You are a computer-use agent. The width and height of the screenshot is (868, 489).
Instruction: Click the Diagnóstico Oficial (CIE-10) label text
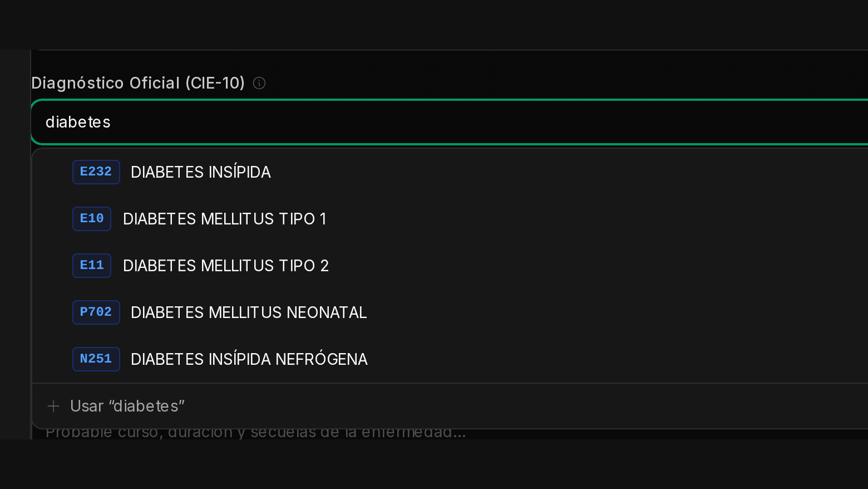coord(138,83)
